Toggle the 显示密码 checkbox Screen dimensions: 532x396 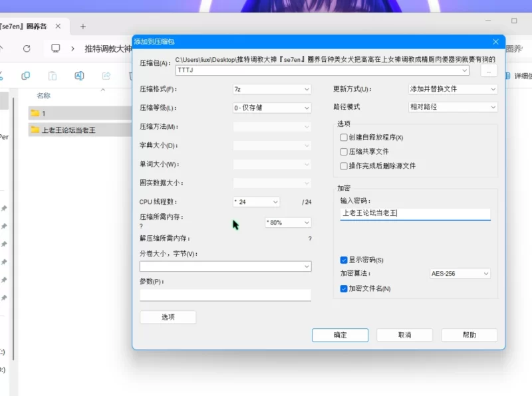click(x=344, y=260)
